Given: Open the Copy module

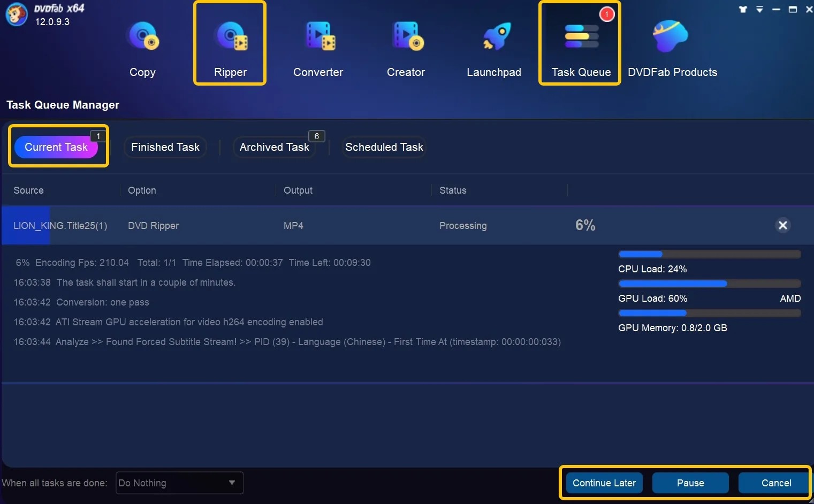Looking at the screenshot, I should tap(142, 49).
